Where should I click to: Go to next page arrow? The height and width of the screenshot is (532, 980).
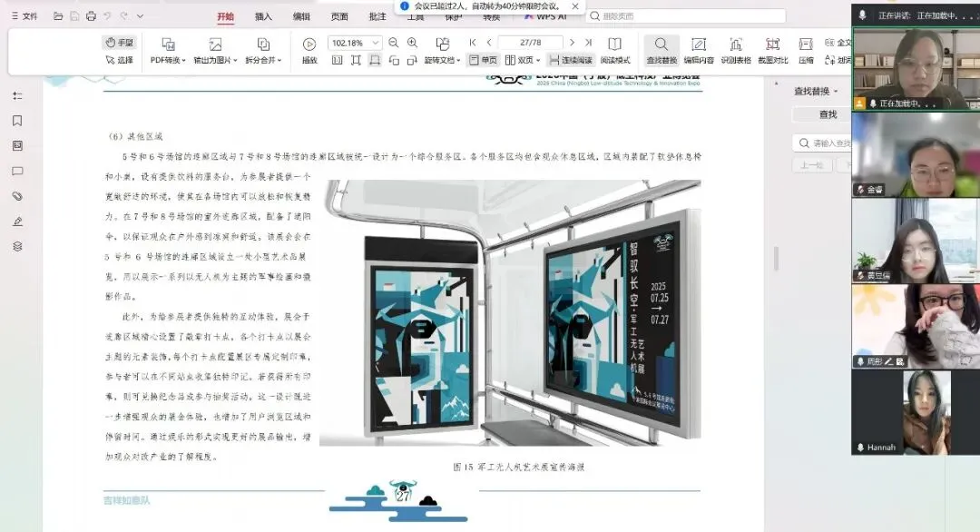(572, 43)
